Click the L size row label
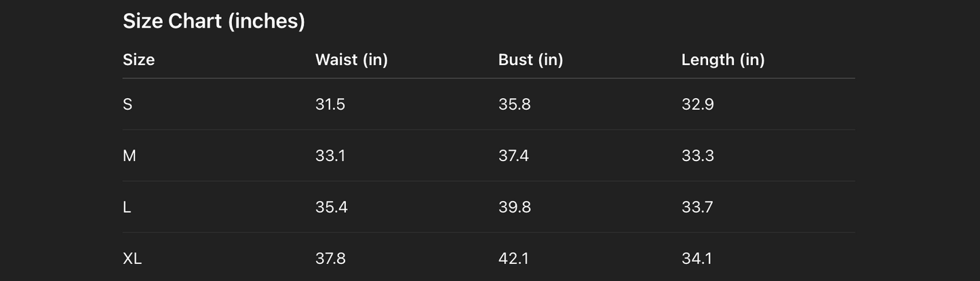980x281 pixels. tap(127, 207)
